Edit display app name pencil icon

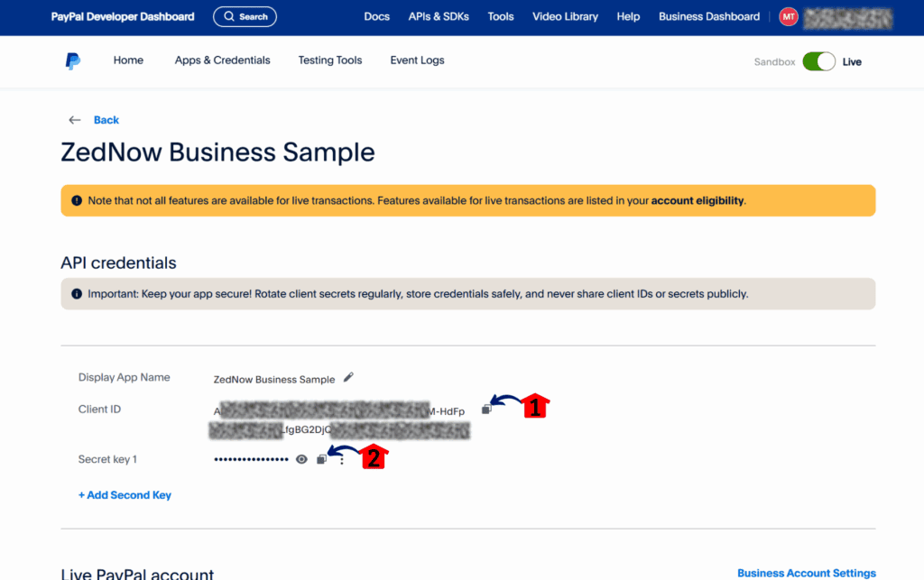pos(348,377)
